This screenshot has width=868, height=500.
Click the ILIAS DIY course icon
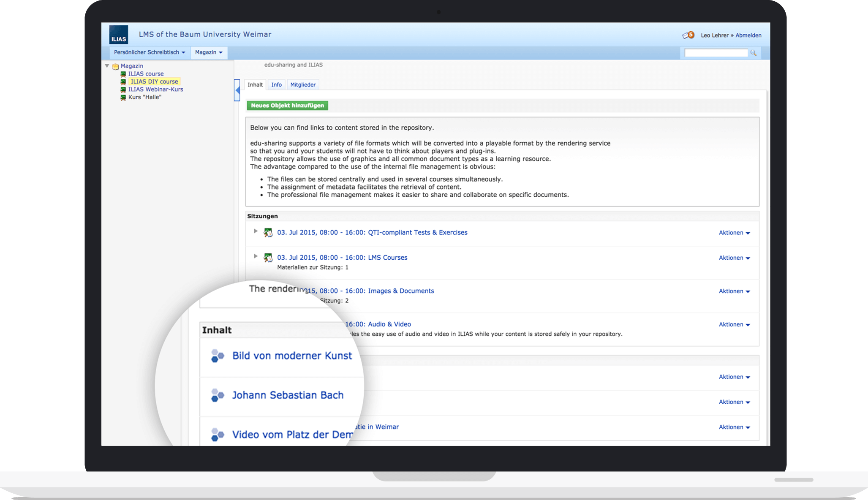[x=123, y=81]
